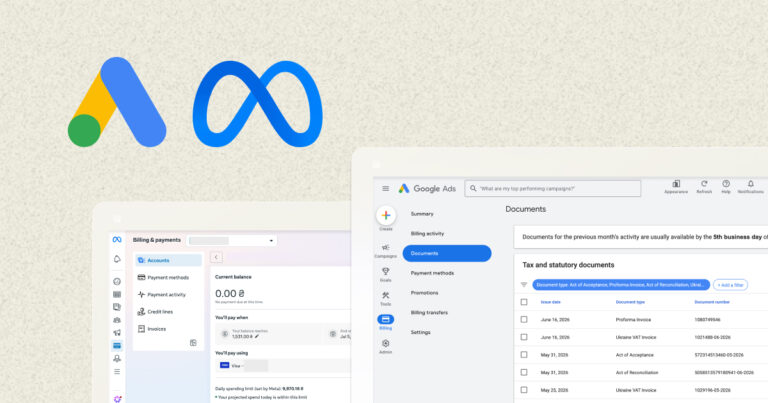Open Payment methods in Google Ads
The image size is (768, 403).
coord(432,273)
